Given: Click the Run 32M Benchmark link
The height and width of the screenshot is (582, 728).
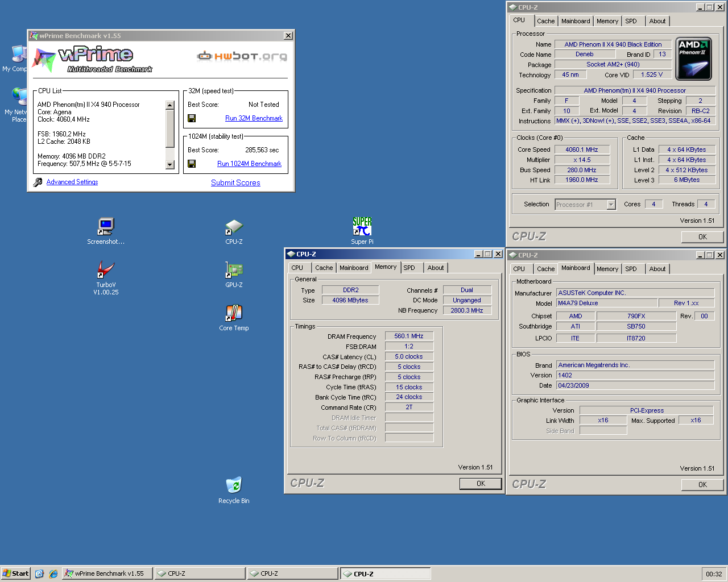Looking at the screenshot, I should pos(254,118).
